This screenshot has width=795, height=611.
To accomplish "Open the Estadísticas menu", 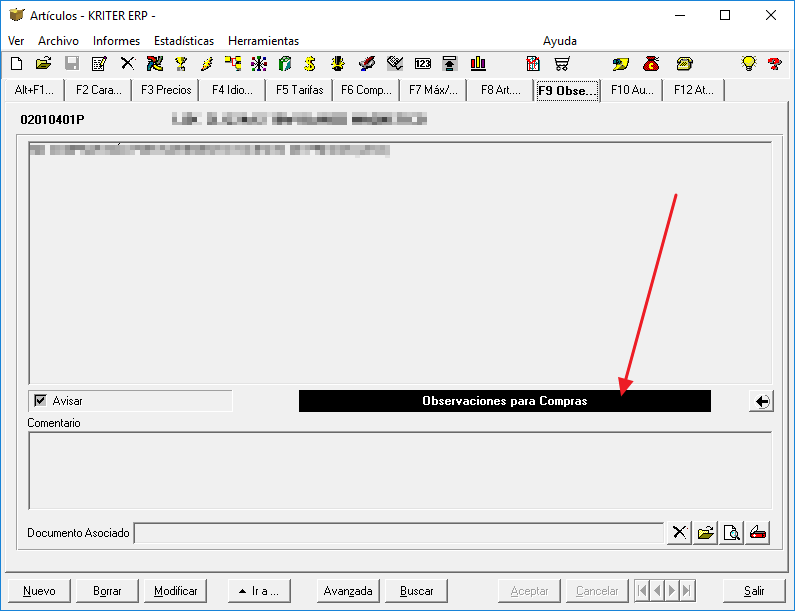I will [184, 41].
